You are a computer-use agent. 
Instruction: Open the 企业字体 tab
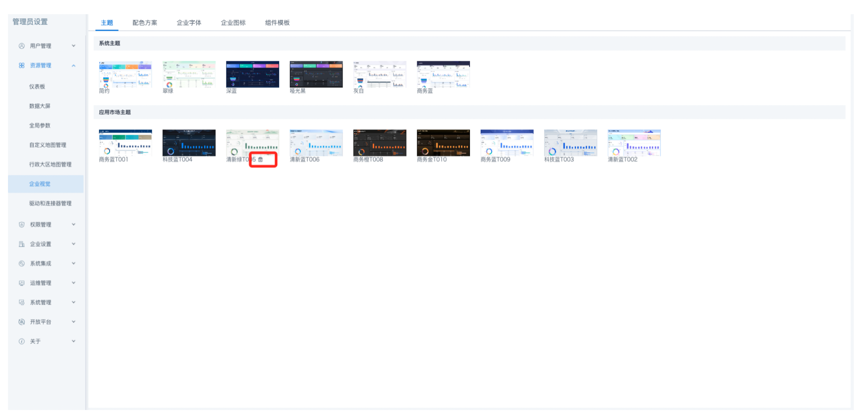189,23
